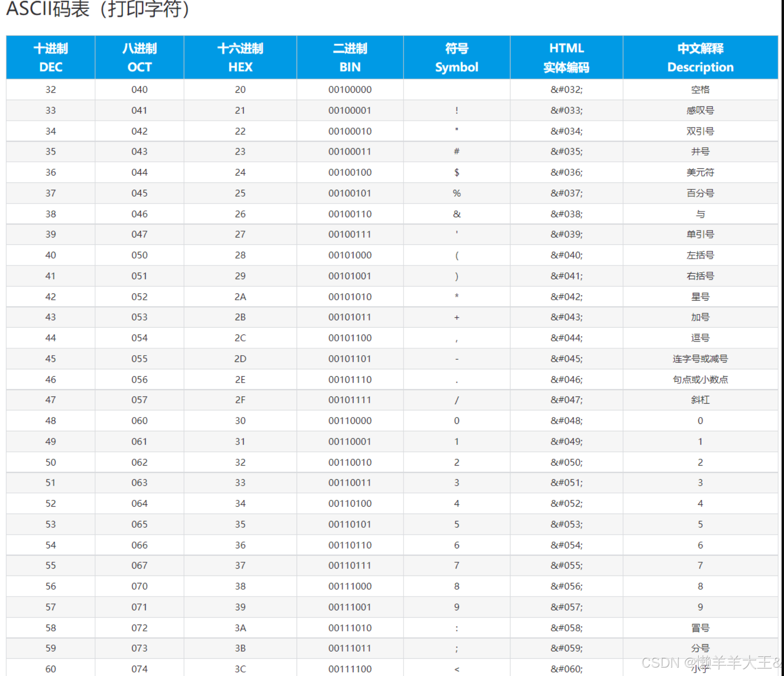Click the octal value 062

pos(139,463)
